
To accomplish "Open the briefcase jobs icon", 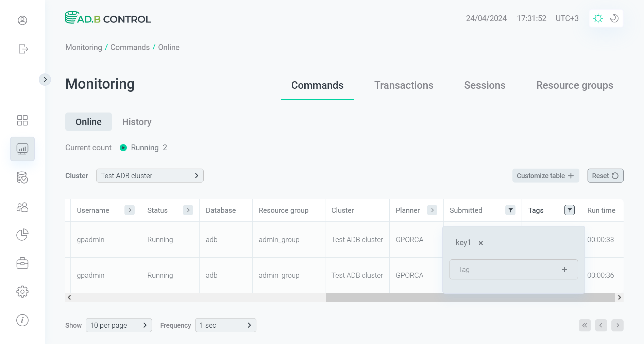I will pyautogui.click(x=22, y=263).
